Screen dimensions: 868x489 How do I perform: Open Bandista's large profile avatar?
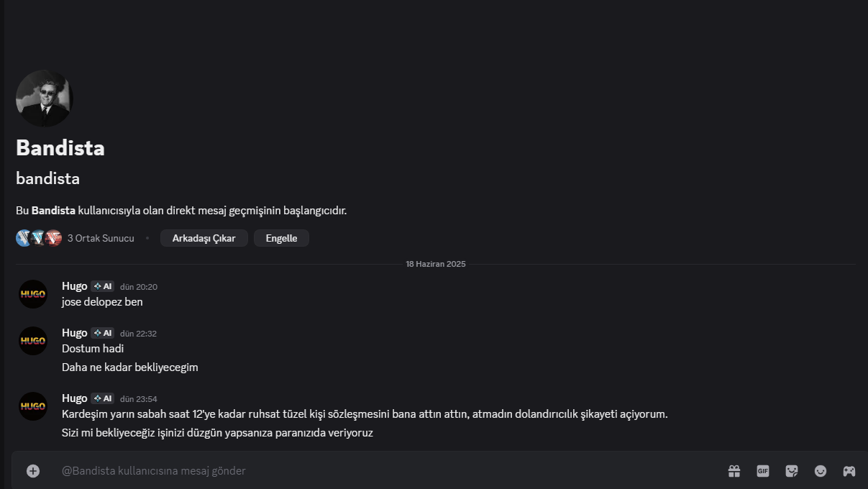(45, 99)
